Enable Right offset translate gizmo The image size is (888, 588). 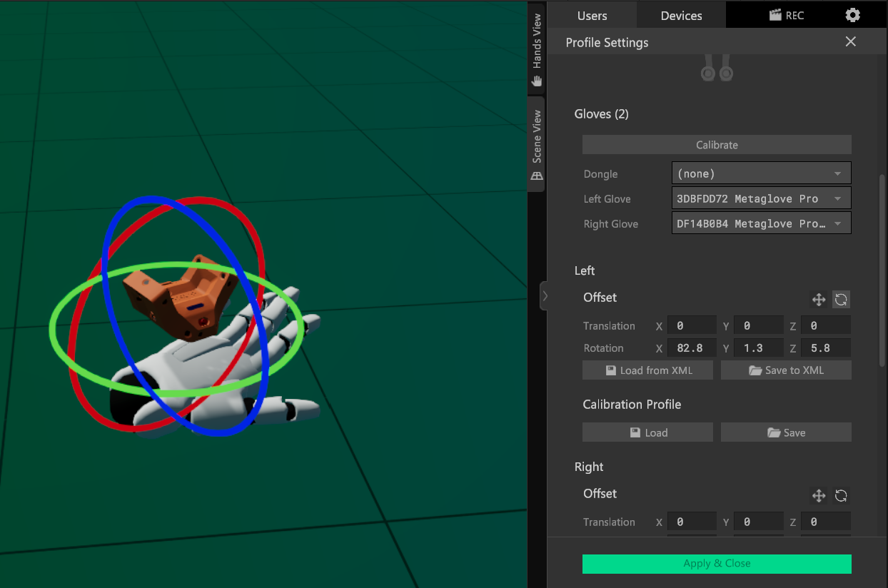click(x=819, y=496)
